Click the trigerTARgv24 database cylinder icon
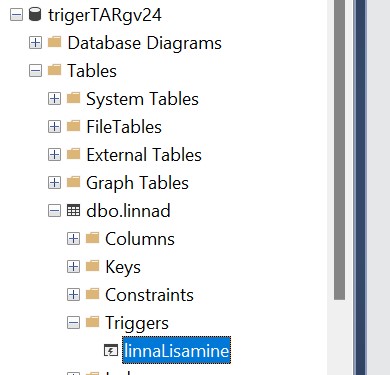Image resolution: width=390 pixels, height=375 pixels. pyautogui.click(x=35, y=15)
